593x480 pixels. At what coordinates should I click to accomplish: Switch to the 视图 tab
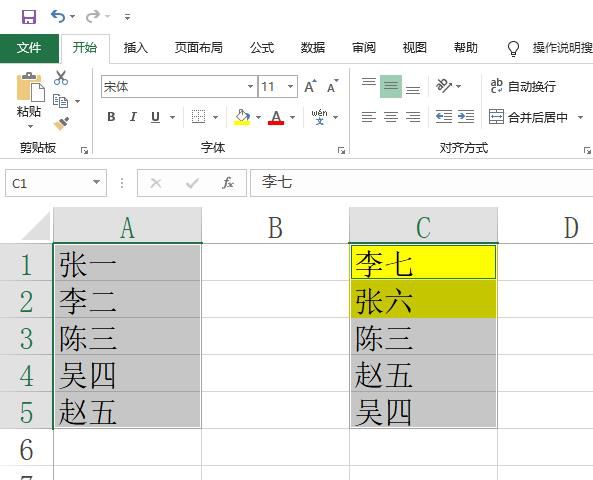click(415, 48)
